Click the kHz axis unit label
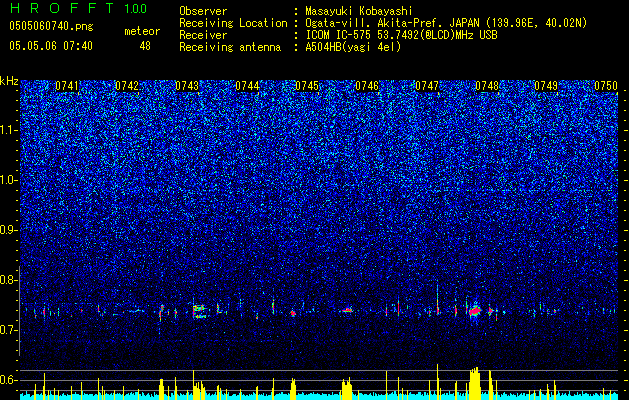This screenshot has height=400, width=629. pos(9,81)
